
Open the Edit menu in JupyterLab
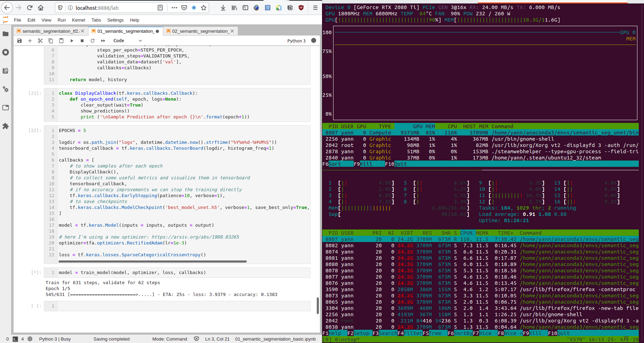pos(31,20)
